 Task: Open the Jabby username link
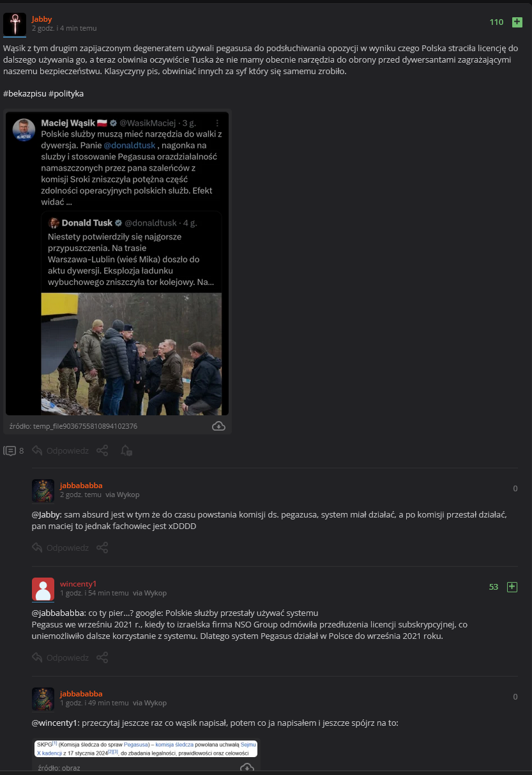click(x=42, y=19)
